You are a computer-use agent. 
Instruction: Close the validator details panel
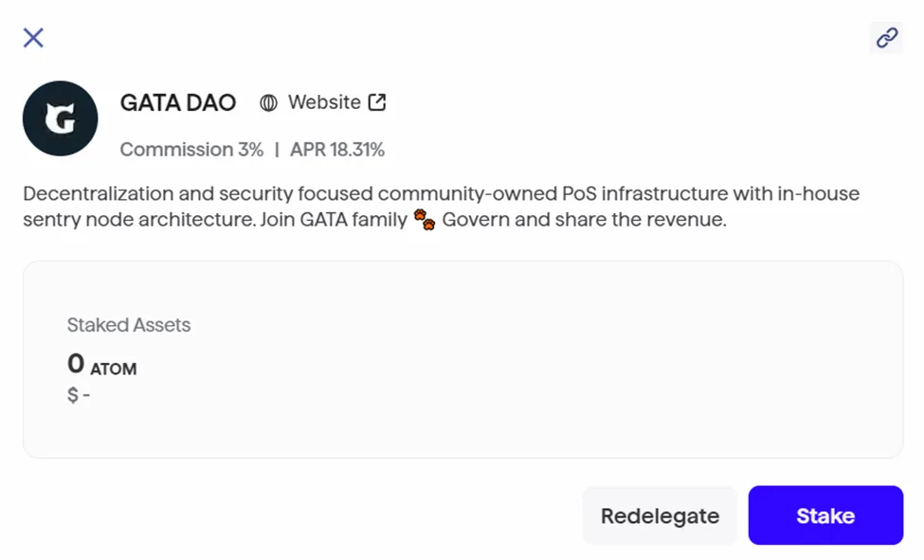[33, 38]
